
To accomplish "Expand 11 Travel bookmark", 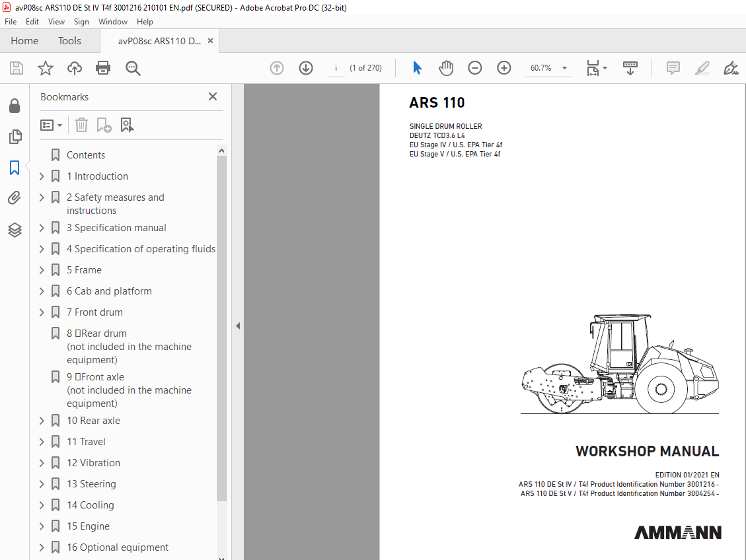I will (x=42, y=442).
